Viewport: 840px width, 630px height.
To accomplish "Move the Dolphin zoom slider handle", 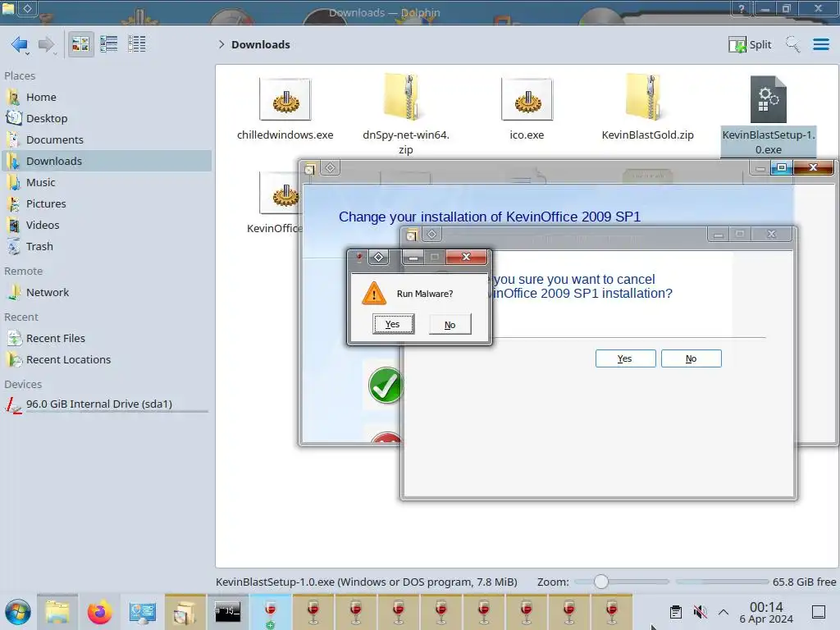I will (x=601, y=582).
